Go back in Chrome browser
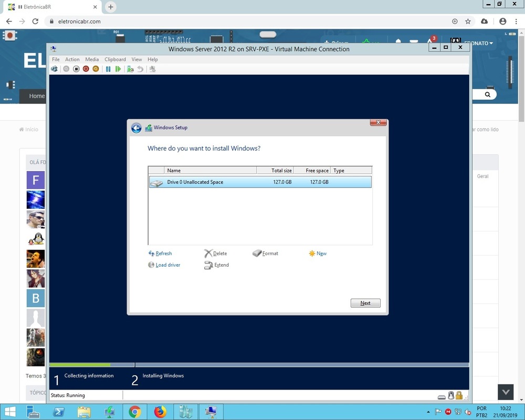The width and height of the screenshot is (525, 420). click(9, 22)
